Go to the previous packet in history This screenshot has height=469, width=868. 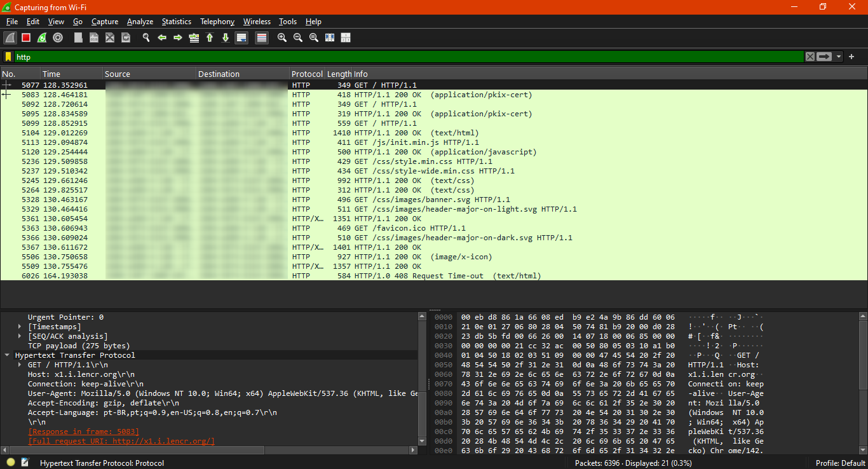click(162, 38)
